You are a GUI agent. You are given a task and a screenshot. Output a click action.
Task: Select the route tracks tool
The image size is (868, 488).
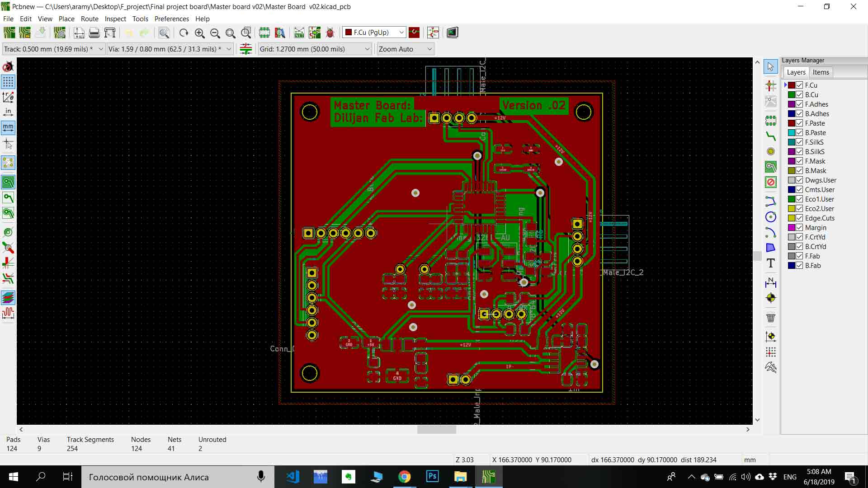pos(771,136)
